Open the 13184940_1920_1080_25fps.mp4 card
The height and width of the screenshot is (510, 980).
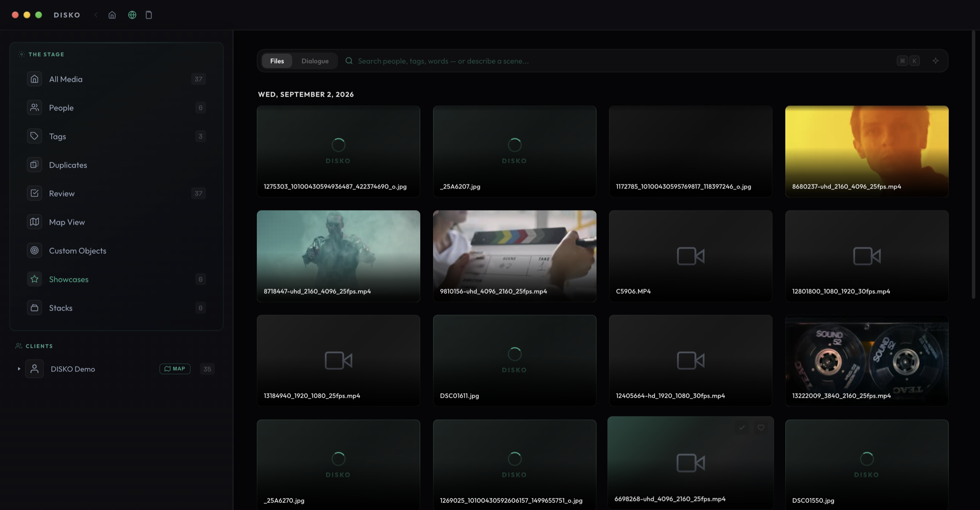coord(338,361)
